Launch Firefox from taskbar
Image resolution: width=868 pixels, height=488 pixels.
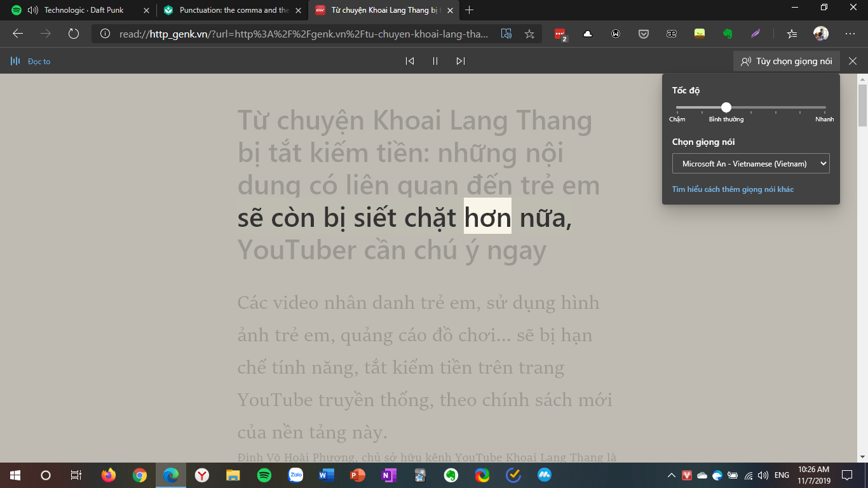point(109,475)
